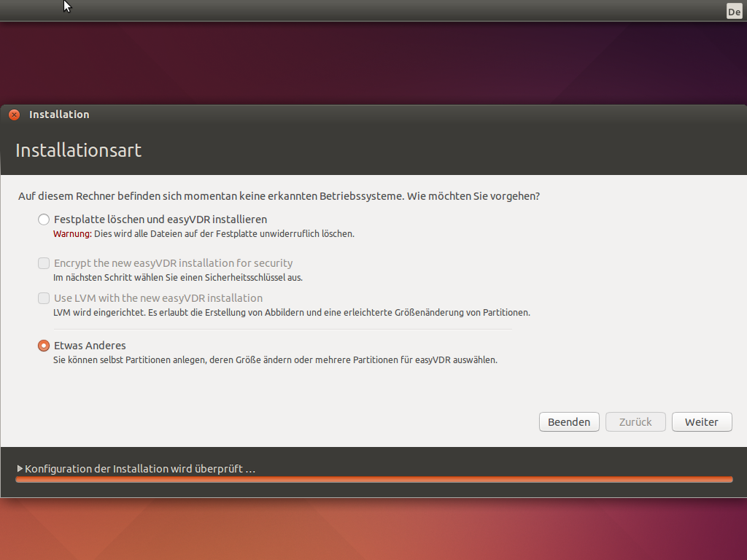Click the question text about detected Betriebssysteme

tap(279, 197)
